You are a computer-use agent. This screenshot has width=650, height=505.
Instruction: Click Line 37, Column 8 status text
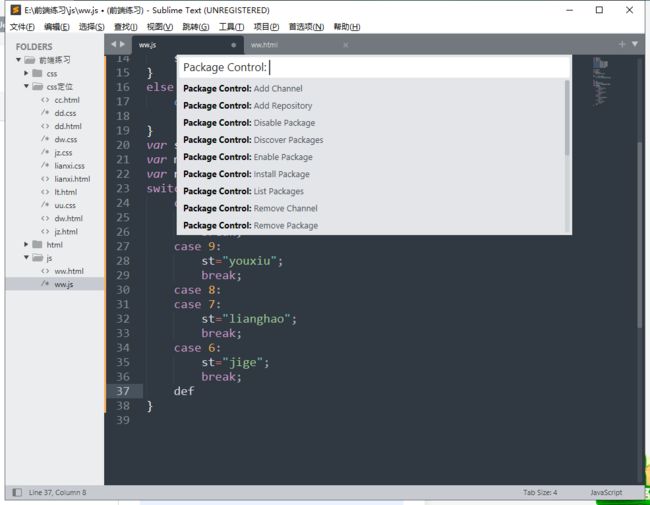click(x=57, y=493)
